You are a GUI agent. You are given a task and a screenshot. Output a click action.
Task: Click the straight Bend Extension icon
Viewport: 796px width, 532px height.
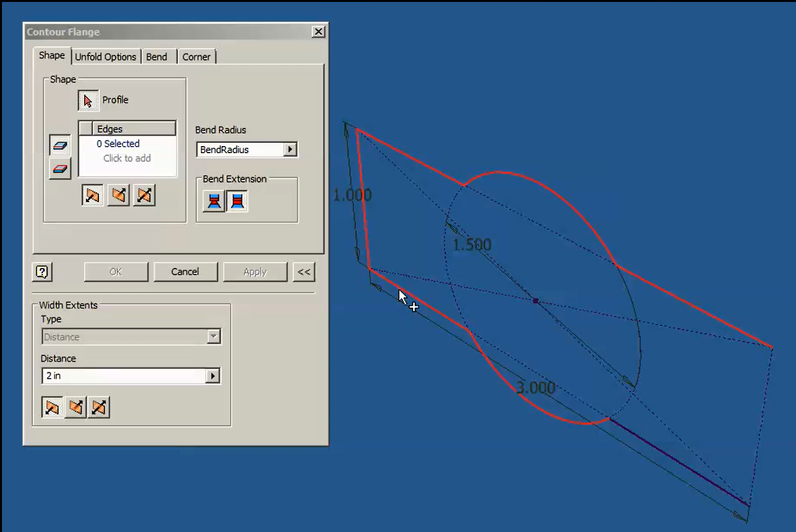click(237, 201)
